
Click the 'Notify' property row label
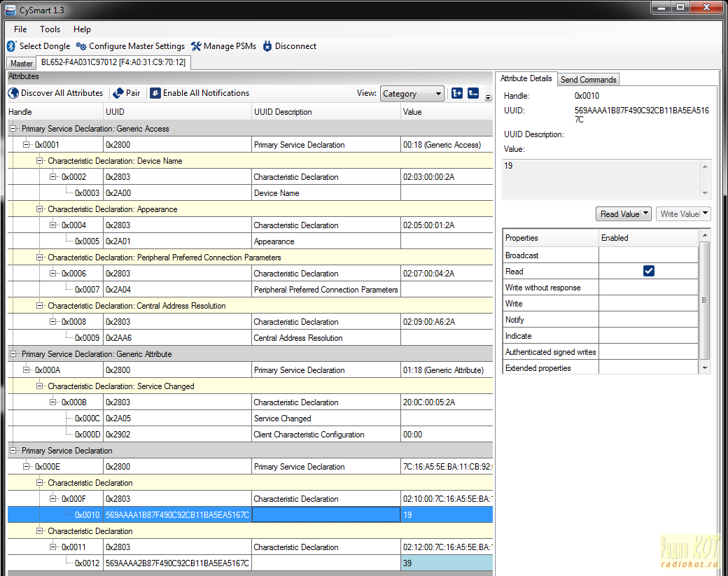click(514, 320)
